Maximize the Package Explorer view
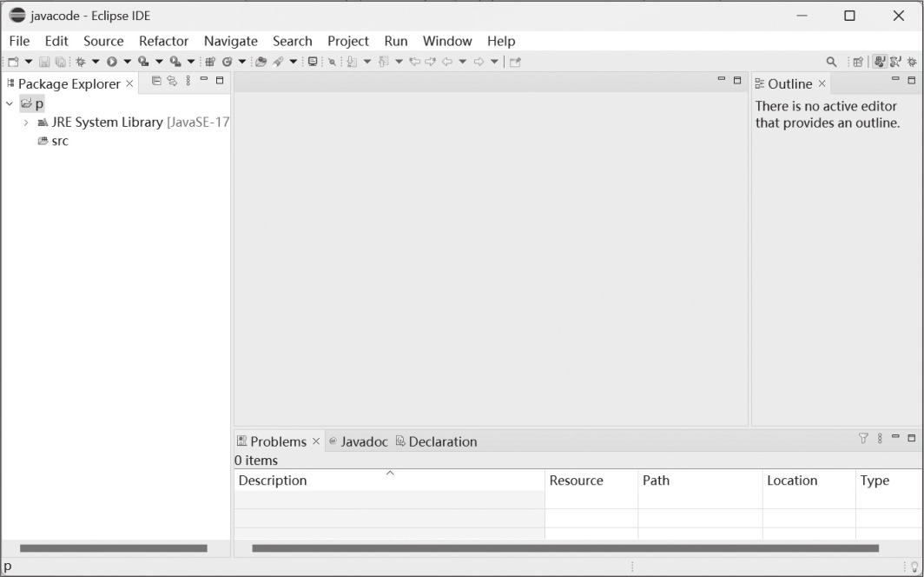This screenshot has height=577, width=924. click(x=220, y=80)
